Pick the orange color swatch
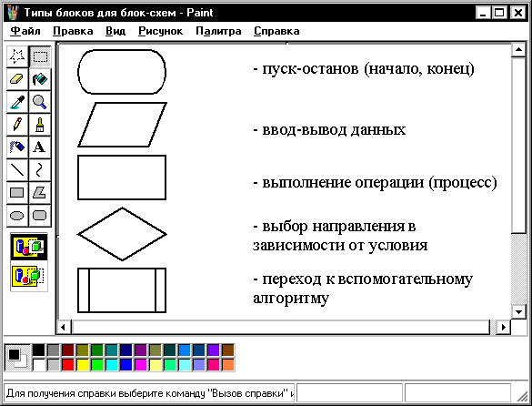This screenshot has height=406, width=532. pyautogui.click(x=228, y=365)
